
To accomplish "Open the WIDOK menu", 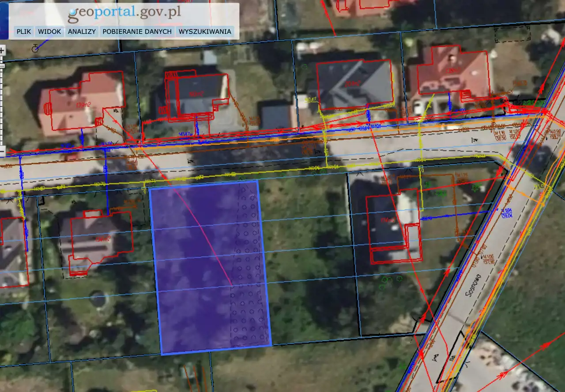I will click(x=49, y=32).
